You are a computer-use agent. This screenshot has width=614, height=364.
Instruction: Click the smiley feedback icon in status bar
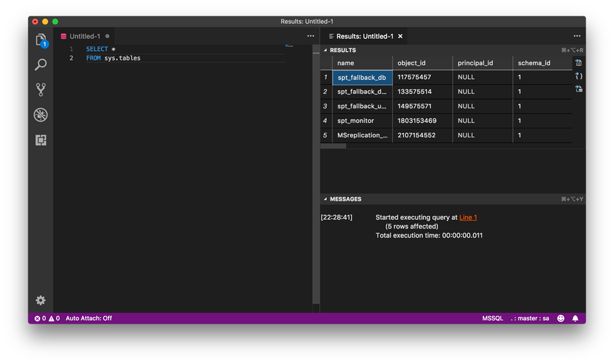point(561,318)
